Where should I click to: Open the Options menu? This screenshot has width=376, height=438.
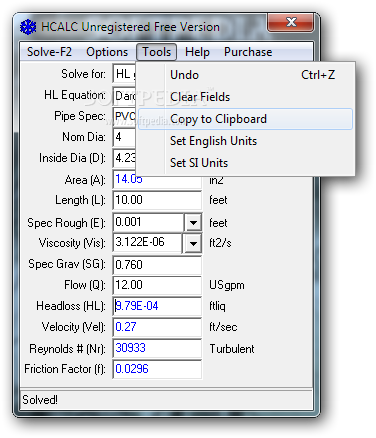pyautogui.click(x=107, y=52)
